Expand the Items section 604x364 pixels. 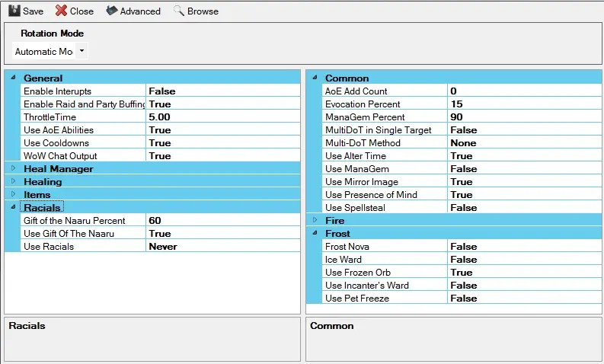point(13,194)
